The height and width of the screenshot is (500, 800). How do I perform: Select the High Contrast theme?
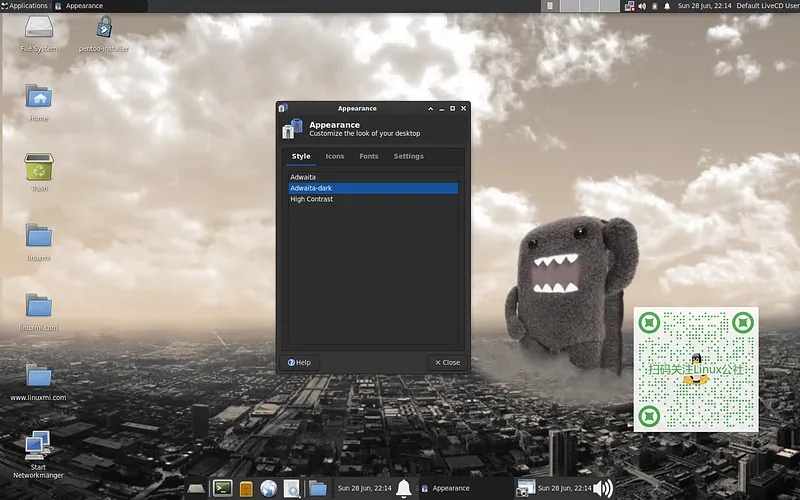373,199
